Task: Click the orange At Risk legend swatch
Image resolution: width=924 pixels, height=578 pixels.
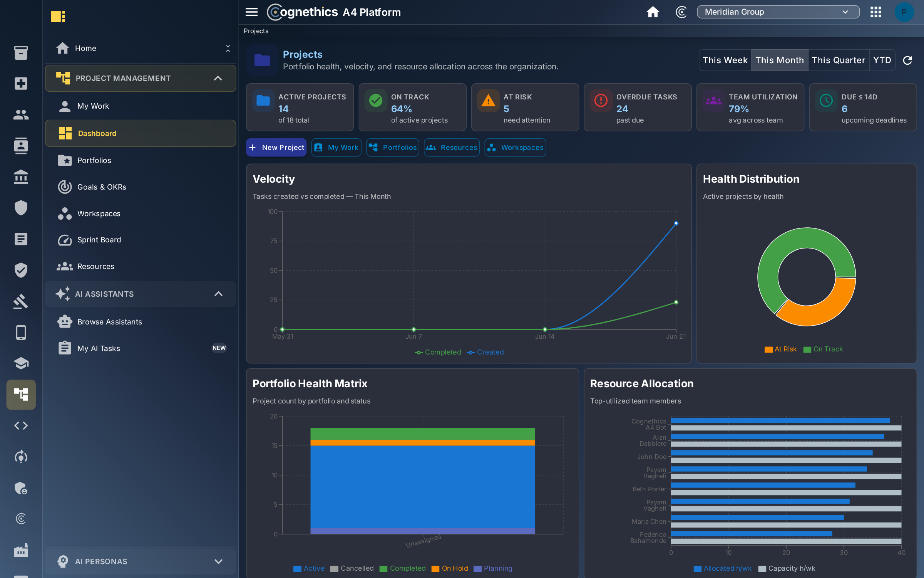Action: [x=768, y=349]
